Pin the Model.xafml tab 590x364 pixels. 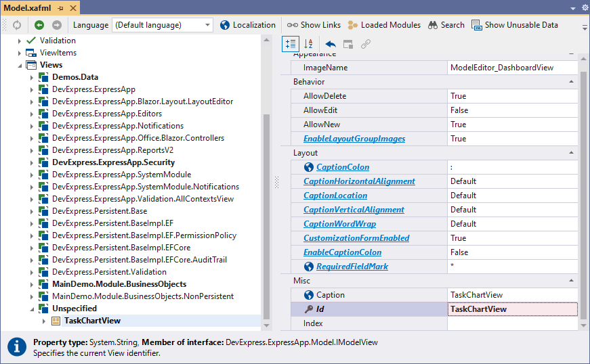point(60,8)
